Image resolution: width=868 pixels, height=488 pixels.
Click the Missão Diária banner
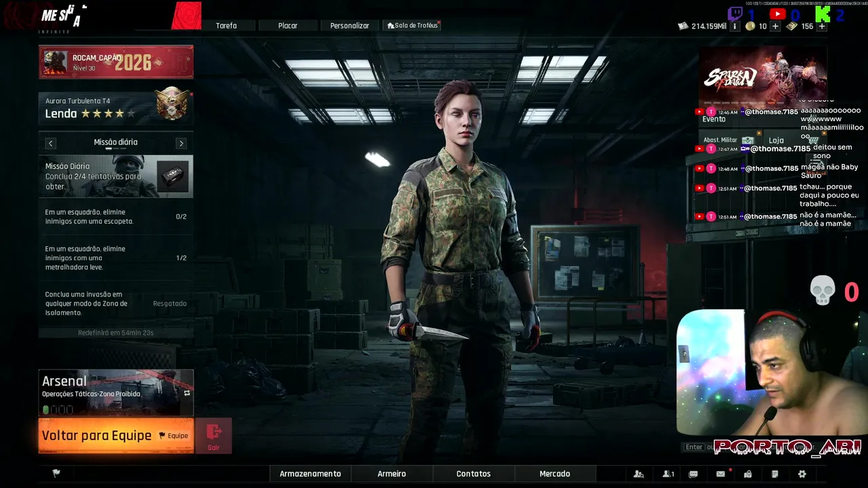(x=116, y=176)
